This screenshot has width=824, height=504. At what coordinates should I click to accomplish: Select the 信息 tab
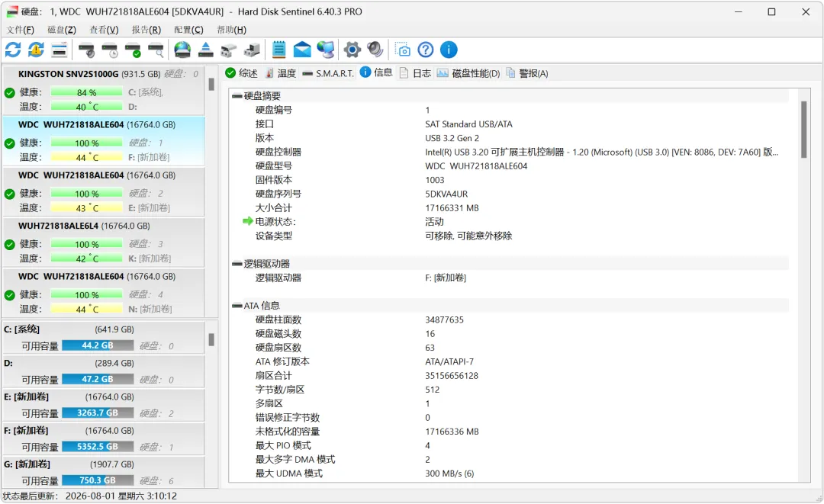click(x=376, y=73)
